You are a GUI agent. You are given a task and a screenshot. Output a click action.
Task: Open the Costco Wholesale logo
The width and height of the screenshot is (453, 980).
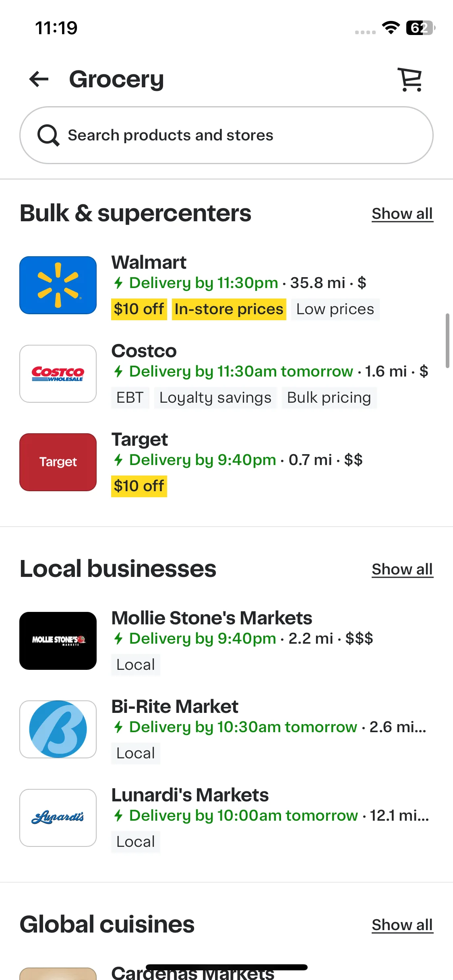58,374
